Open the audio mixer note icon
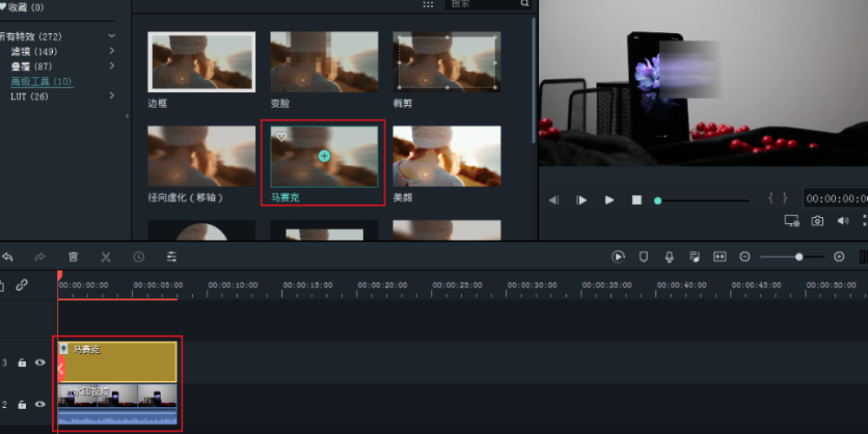 click(x=694, y=257)
